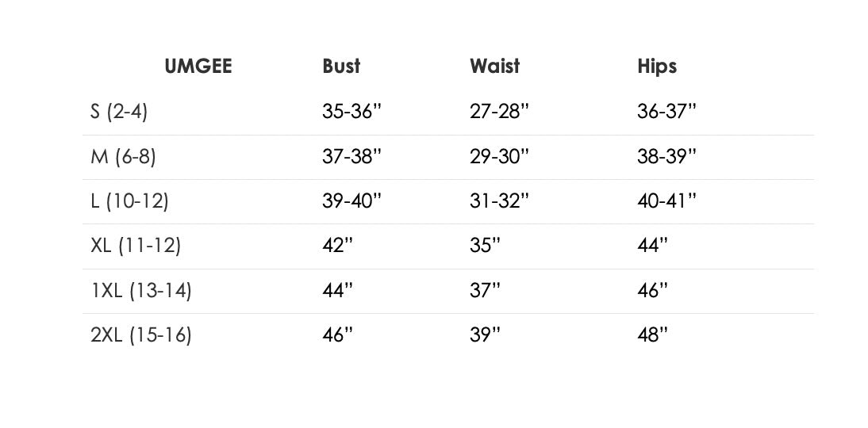Select the Bust column header

(x=341, y=67)
